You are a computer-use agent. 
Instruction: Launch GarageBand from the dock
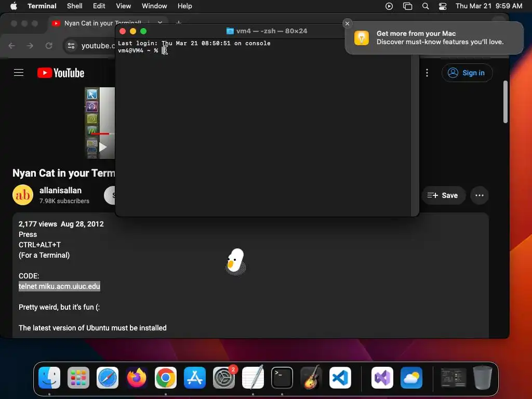tap(311, 378)
